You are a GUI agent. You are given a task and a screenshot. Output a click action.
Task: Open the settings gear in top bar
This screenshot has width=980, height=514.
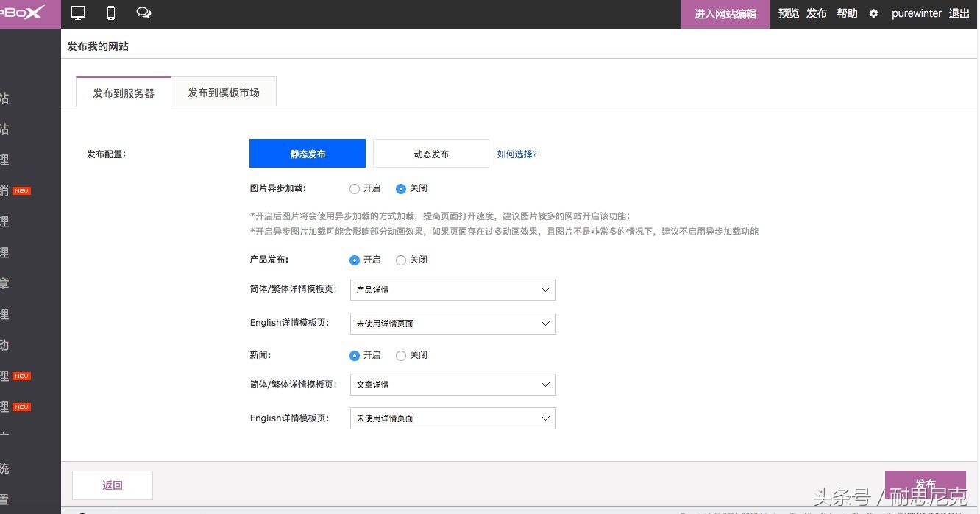(873, 13)
